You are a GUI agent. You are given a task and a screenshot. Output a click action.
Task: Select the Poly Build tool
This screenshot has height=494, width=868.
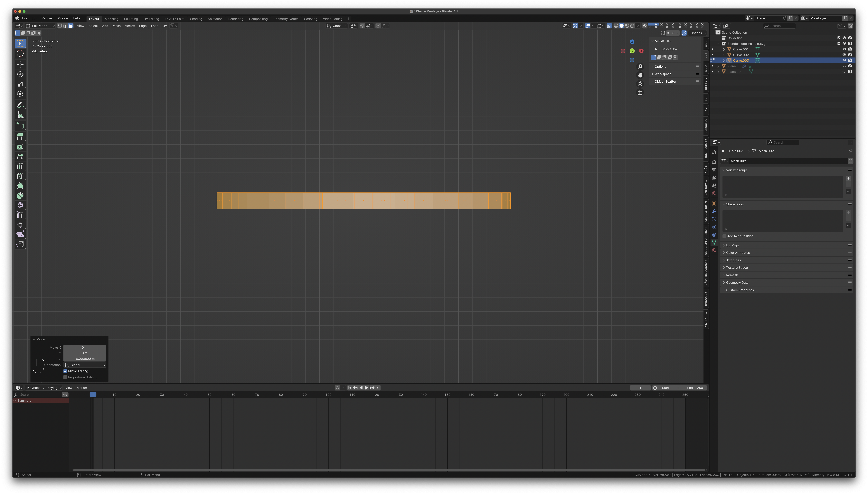point(20,186)
